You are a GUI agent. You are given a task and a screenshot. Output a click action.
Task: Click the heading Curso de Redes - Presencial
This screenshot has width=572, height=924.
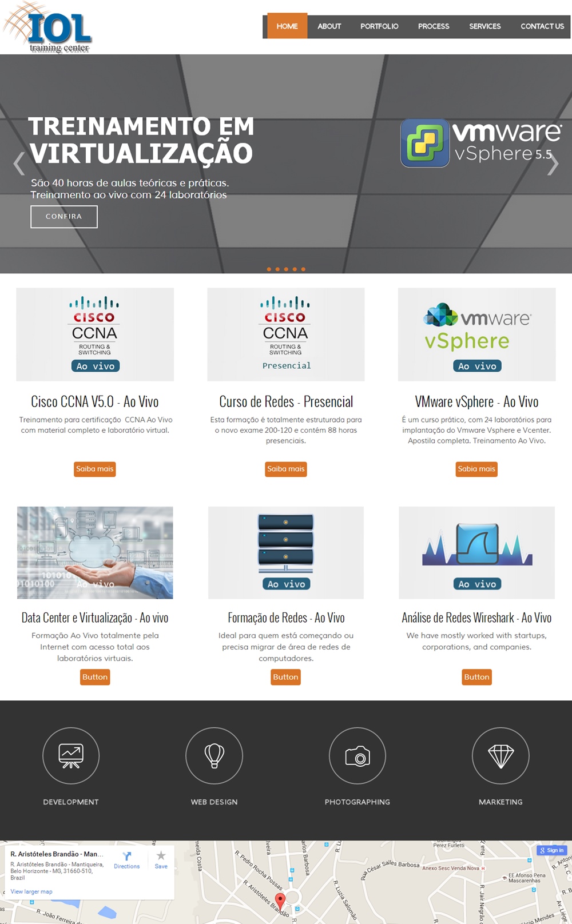pos(286,401)
